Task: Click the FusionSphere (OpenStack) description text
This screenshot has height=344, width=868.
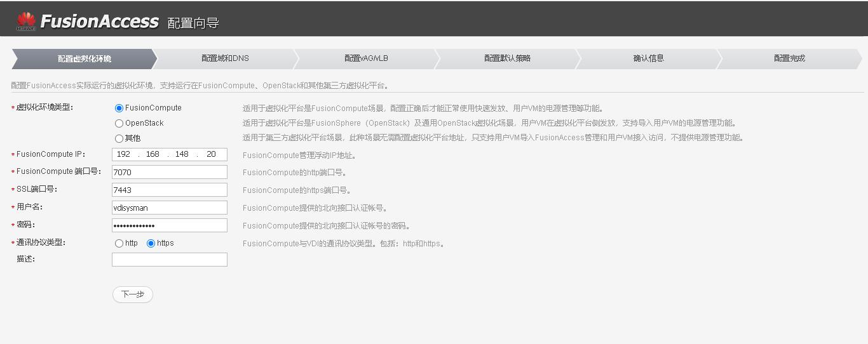Action: point(490,123)
